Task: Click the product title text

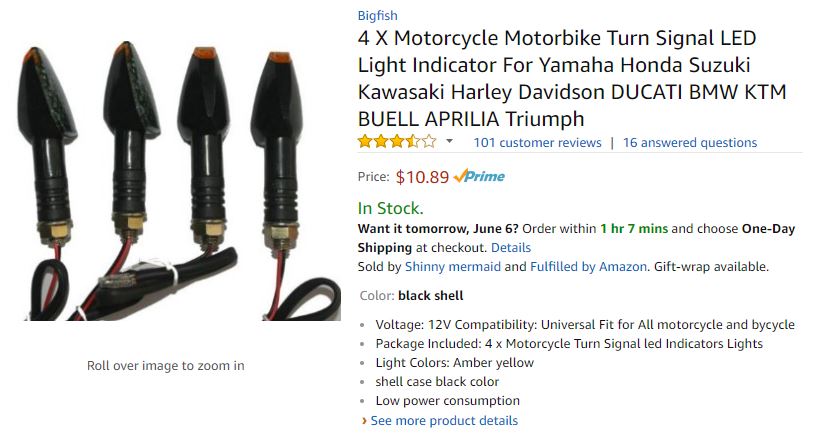Action: click(x=572, y=78)
